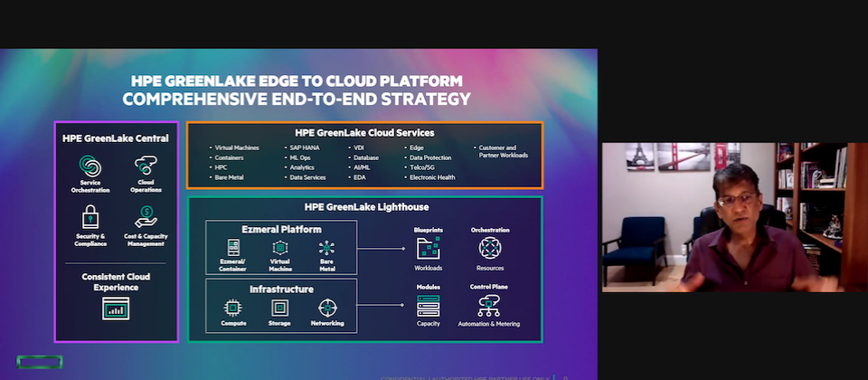The width and height of the screenshot is (868, 380).
Task: Select the Compute chip icon
Action: (x=232, y=308)
